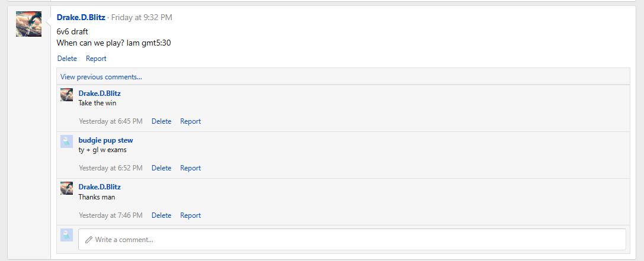The width and height of the screenshot is (644, 261).
Task: Click the 'Friday at 9:32 PM' timestamp
Action: (142, 18)
